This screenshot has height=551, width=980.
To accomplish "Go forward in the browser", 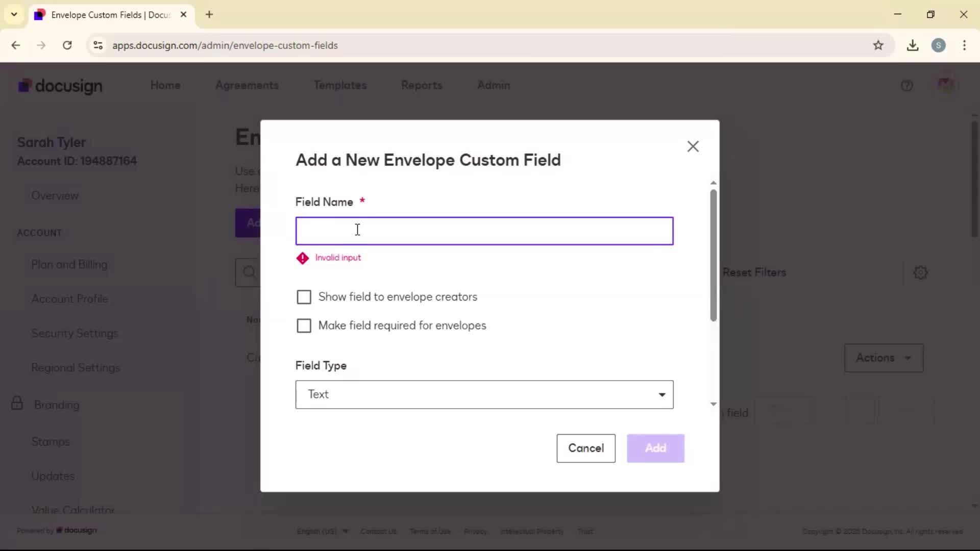I will point(41,45).
